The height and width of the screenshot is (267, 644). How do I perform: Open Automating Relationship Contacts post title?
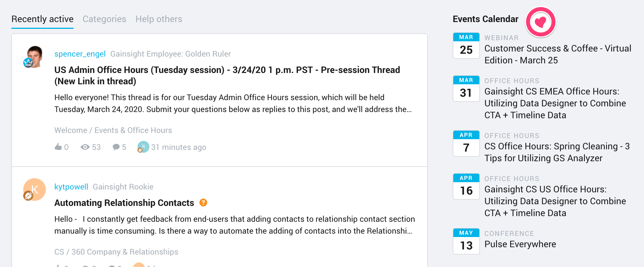point(124,203)
